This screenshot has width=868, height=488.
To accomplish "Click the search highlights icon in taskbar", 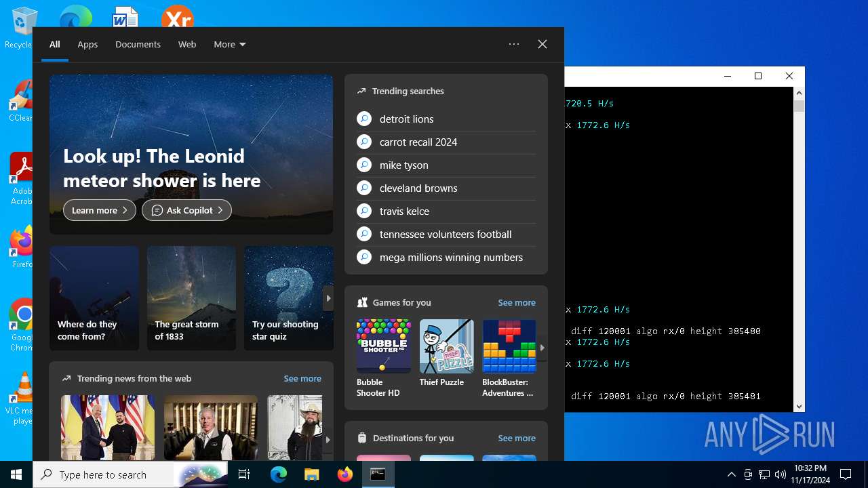I will pos(201,474).
